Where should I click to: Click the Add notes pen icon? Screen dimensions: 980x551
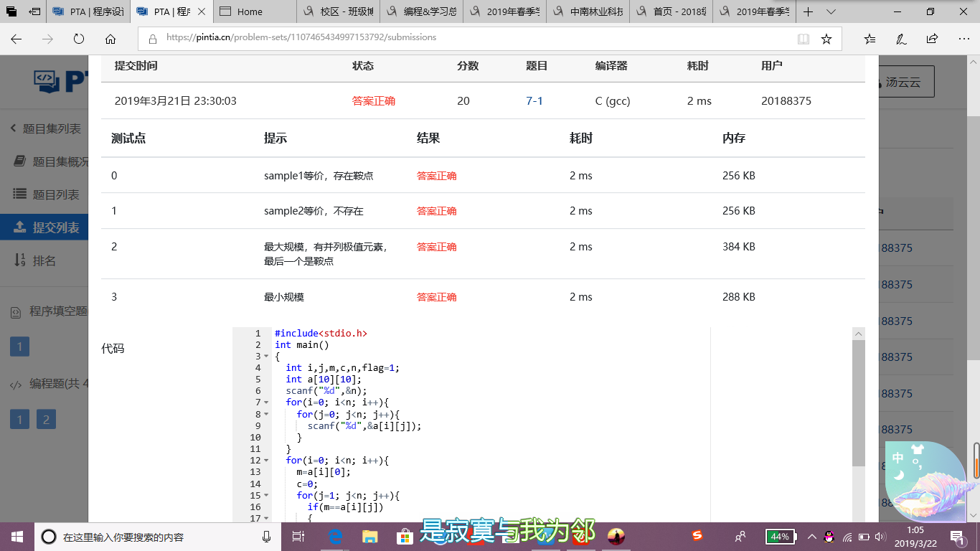point(901,39)
